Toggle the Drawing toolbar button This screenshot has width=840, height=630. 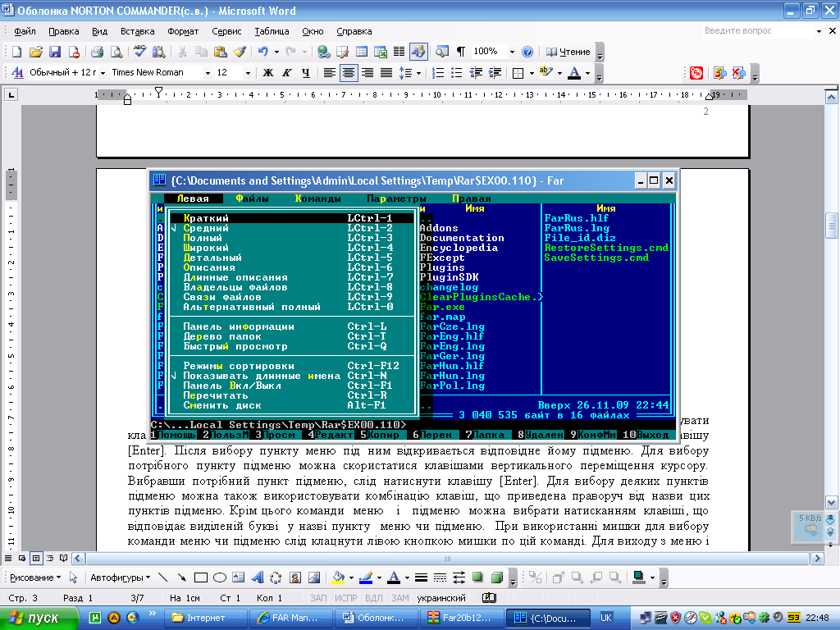418,52
